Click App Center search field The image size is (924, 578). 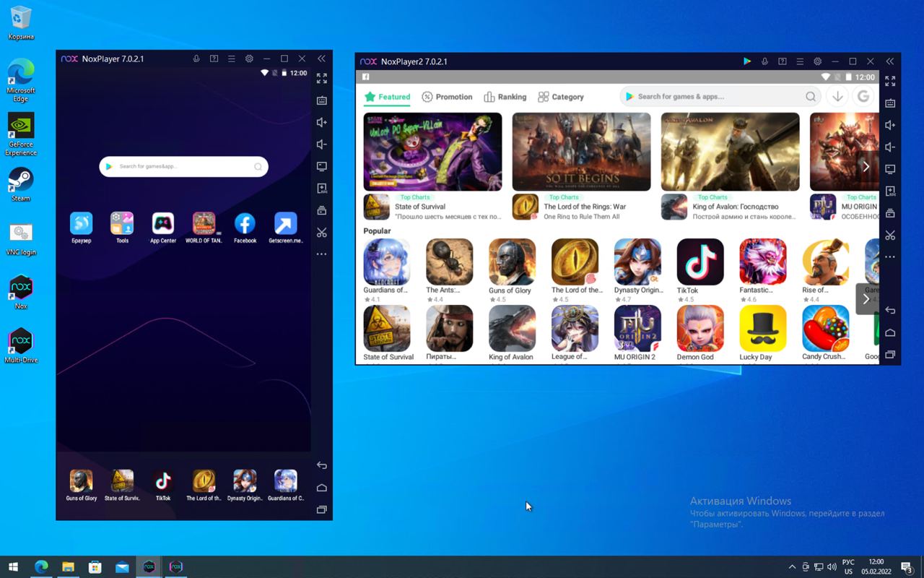720,97
